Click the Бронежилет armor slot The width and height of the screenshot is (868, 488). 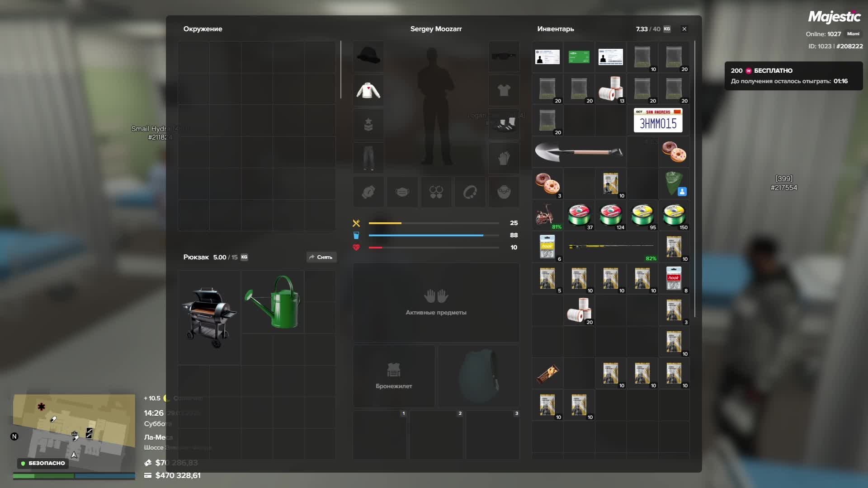click(394, 376)
